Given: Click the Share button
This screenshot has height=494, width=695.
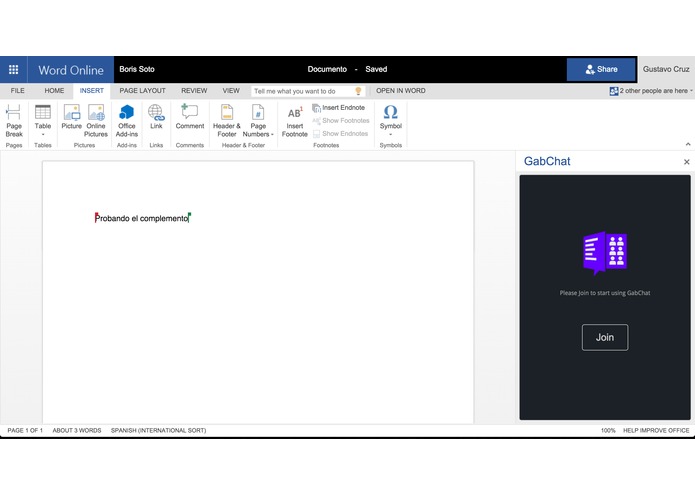Looking at the screenshot, I should 601,70.
